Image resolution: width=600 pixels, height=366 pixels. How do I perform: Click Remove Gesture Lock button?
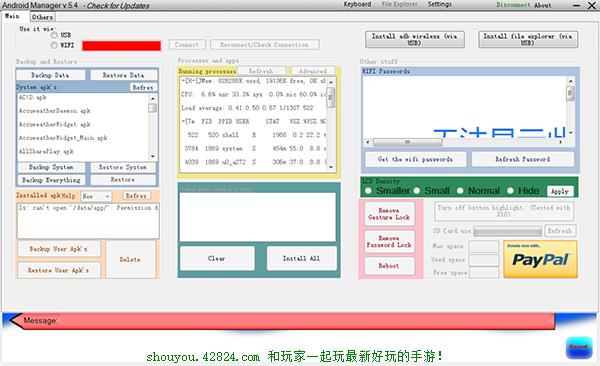click(x=389, y=214)
